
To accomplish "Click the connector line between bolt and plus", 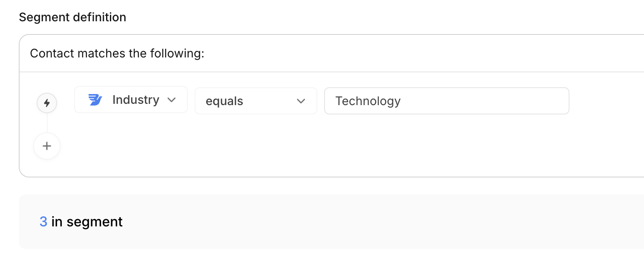I will pyautogui.click(x=47, y=124).
